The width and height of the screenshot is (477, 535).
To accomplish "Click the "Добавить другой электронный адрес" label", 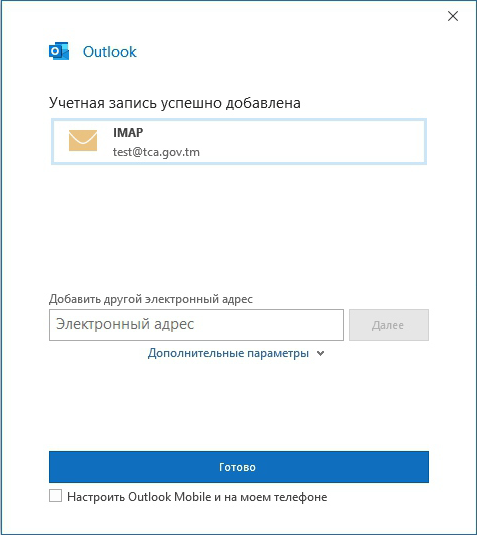I will click(x=151, y=299).
